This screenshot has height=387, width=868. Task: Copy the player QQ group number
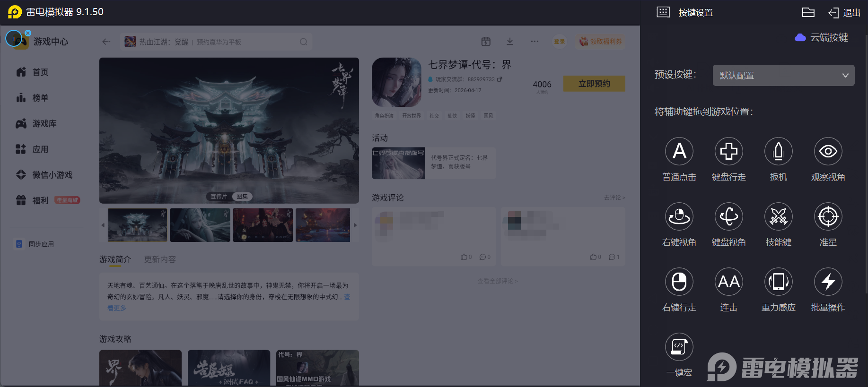tap(500, 79)
